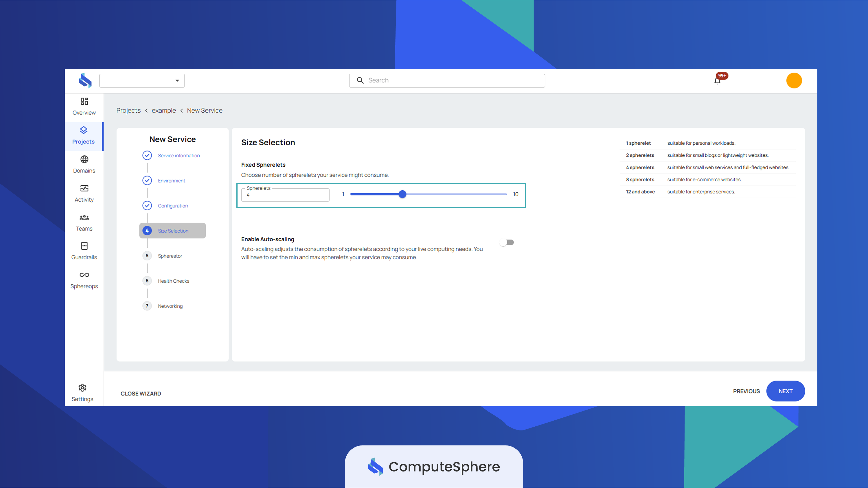Click the magnifier icon in search bar

pos(360,80)
